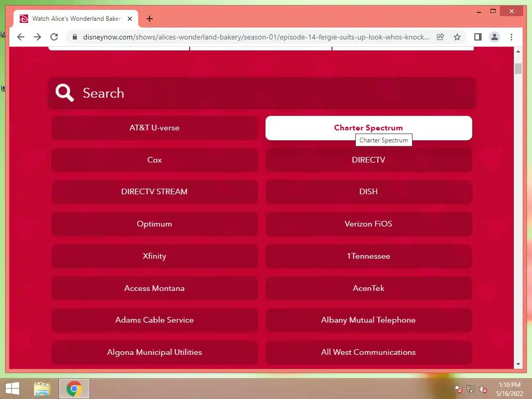Click the page scrollbar up arrow
This screenshot has width=532, height=399.
pos(518,51)
